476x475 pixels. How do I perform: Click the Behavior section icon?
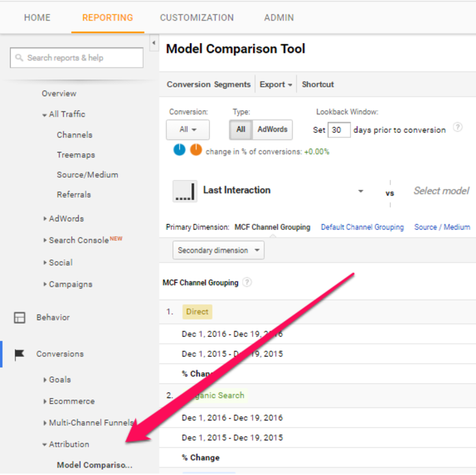(x=20, y=318)
